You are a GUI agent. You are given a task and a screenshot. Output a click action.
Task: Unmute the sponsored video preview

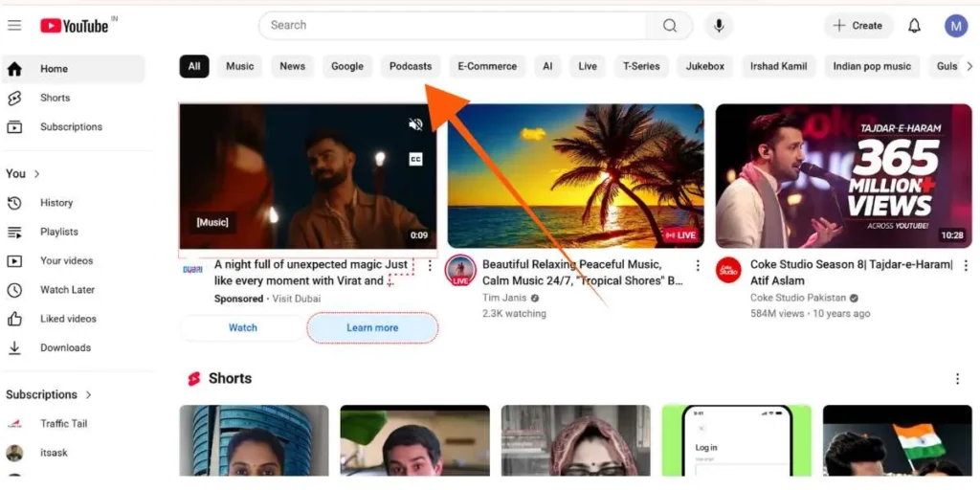pyautogui.click(x=415, y=125)
